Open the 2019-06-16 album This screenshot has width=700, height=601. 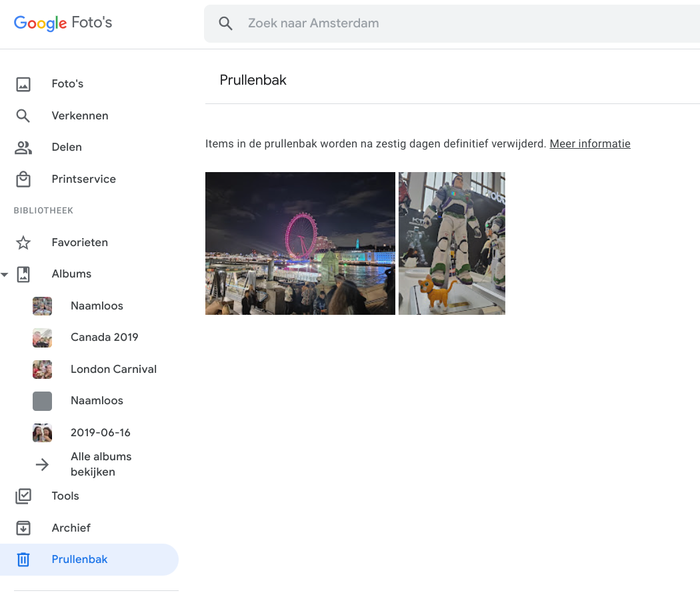tap(101, 432)
